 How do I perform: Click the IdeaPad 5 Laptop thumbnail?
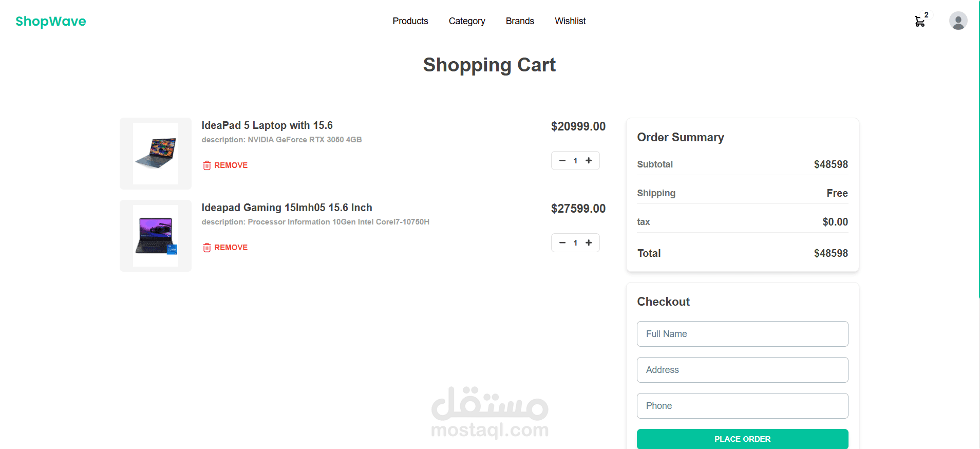tap(156, 154)
